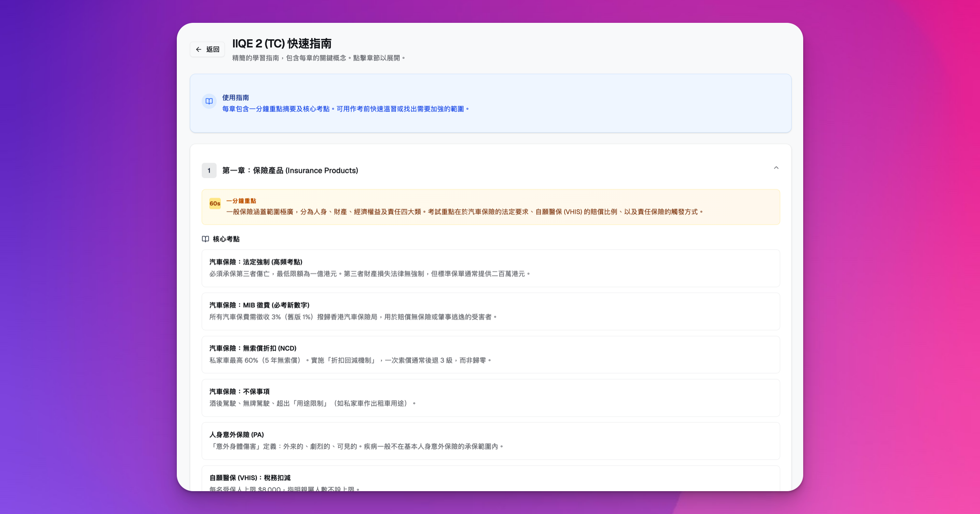
Task: Click the text about 酒後駕駛、無牌駕駛
Action: pos(312,403)
